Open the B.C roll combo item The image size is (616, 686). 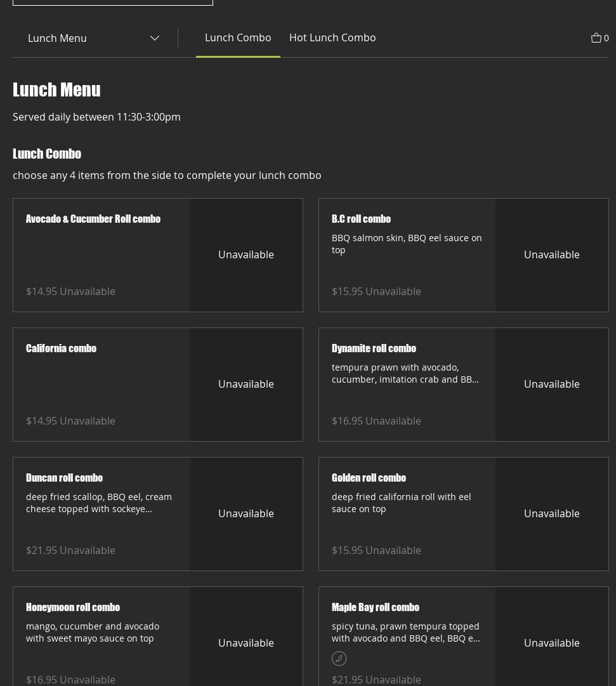361,219
